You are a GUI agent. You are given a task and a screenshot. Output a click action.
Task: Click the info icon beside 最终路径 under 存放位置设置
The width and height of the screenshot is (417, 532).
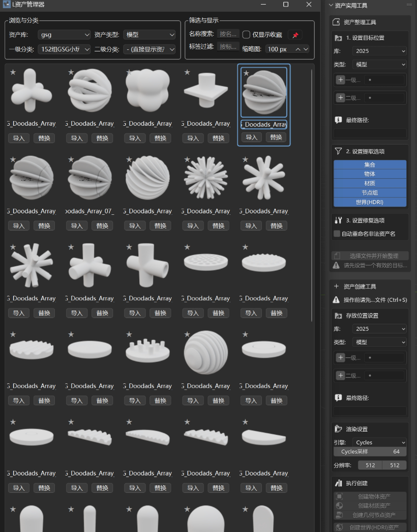click(x=338, y=398)
